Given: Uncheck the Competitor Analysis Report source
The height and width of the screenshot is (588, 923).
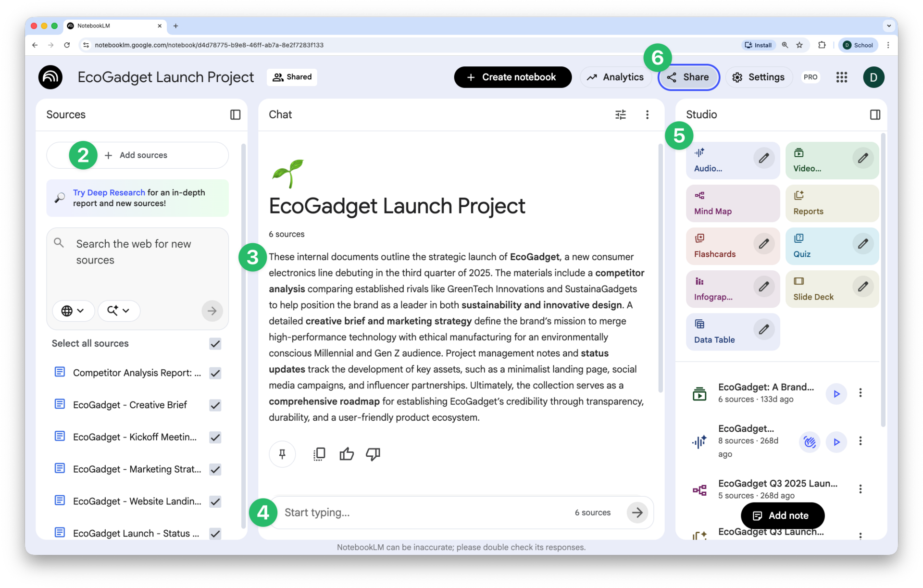Looking at the screenshot, I should point(215,373).
